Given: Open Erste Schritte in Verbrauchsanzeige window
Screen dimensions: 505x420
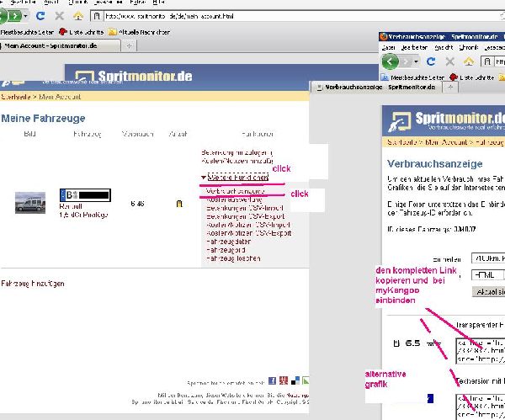Looking at the screenshot, I should [472, 77].
